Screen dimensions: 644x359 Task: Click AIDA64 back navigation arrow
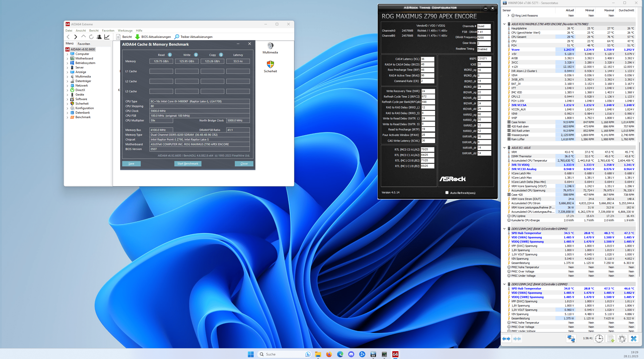click(68, 37)
